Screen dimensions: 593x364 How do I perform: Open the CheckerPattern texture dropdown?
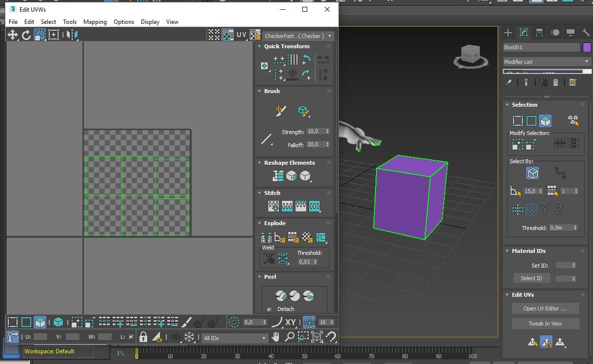pyautogui.click(x=298, y=36)
